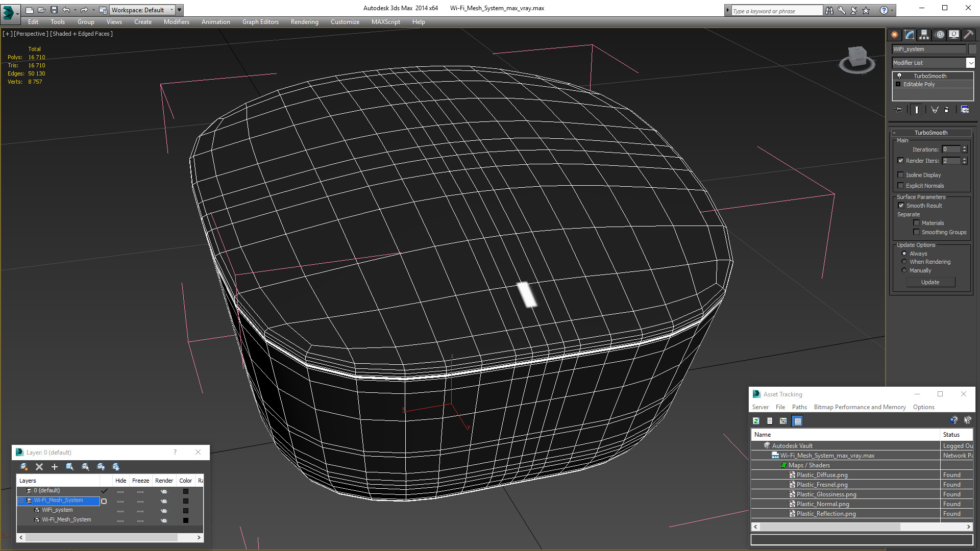Open the Rendering menu
Screen dimensions: 980x551
(x=304, y=22)
